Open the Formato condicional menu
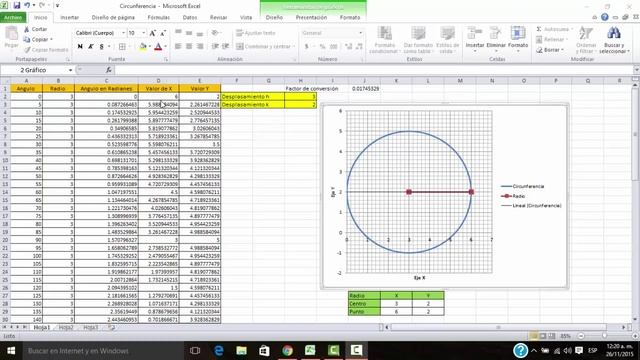The width and height of the screenshot is (640, 360). pos(384,40)
